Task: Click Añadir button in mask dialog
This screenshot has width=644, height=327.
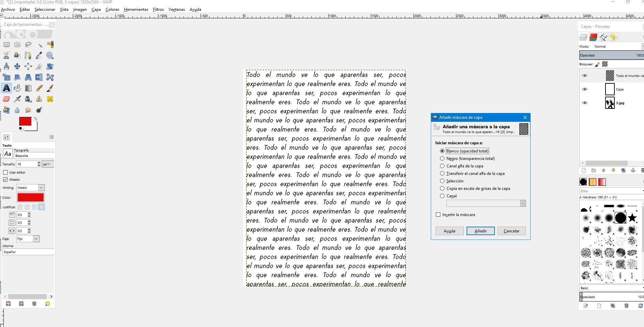Action: click(x=481, y=231)
